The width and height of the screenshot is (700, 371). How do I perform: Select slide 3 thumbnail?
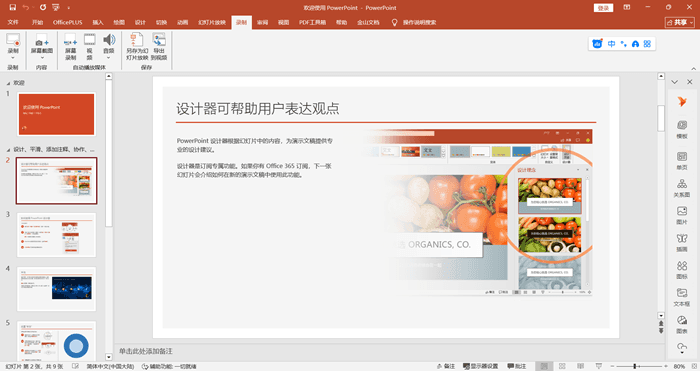coord(56,235)
